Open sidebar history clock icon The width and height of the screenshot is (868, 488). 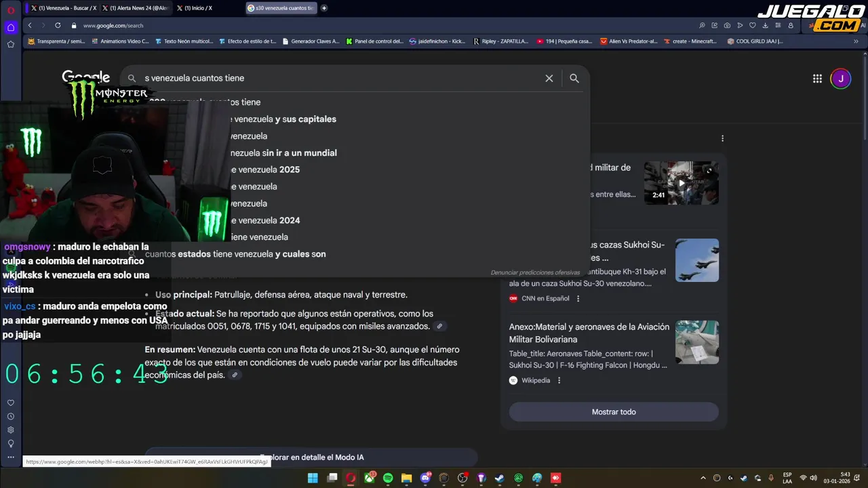pos(11,416)
